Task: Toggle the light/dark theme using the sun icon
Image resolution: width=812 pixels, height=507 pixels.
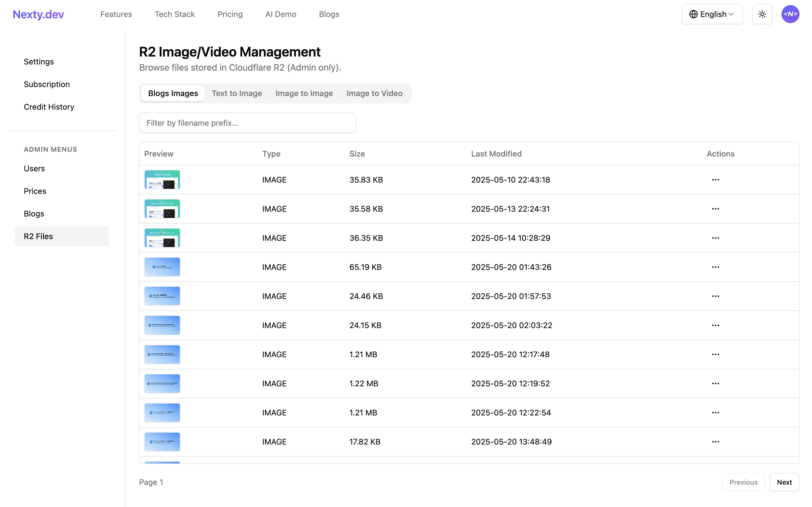Action: 762,14
